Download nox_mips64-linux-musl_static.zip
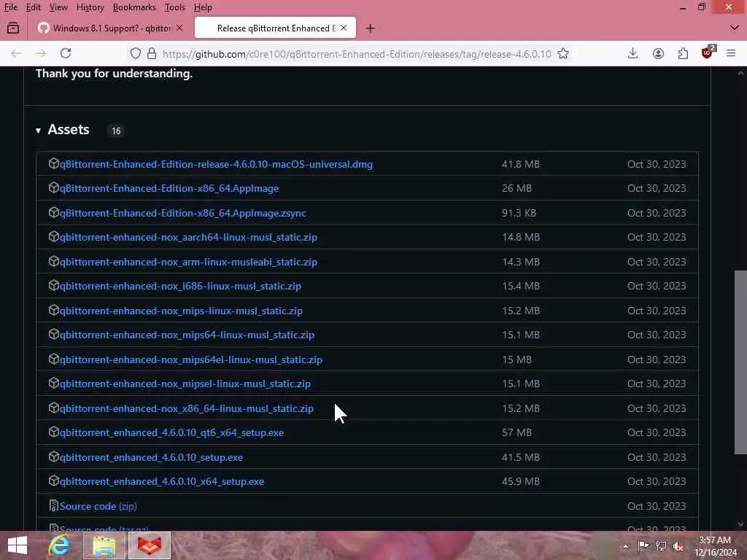 click(x=187, y=335)
